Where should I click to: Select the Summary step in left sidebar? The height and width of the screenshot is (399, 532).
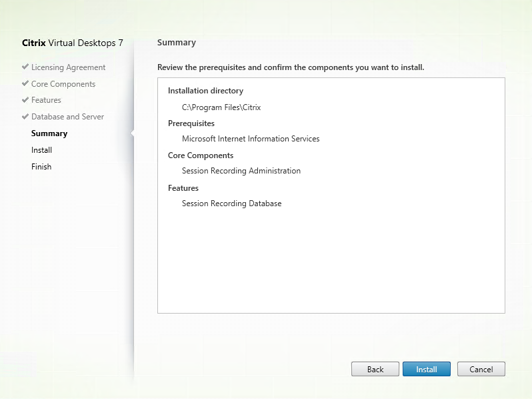coord(49,133)
